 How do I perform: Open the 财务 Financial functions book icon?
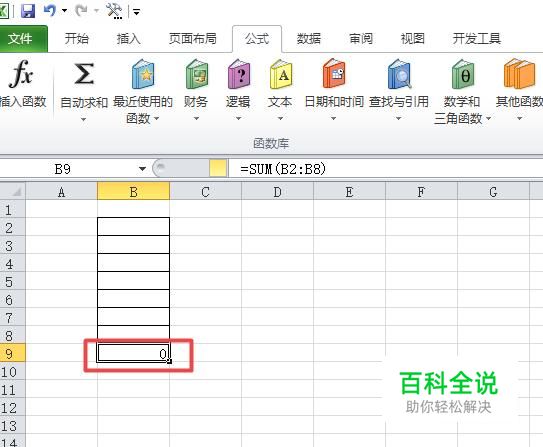196,74
